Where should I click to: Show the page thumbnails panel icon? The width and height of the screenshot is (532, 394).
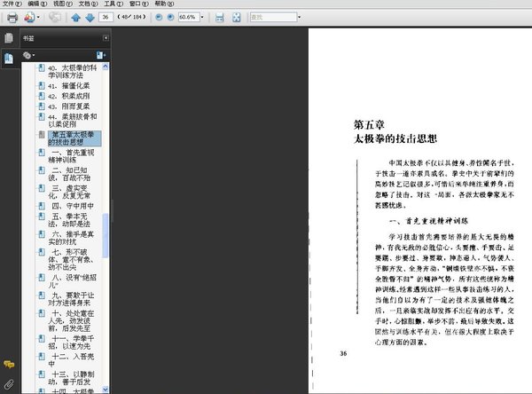(x=9, y=38)
